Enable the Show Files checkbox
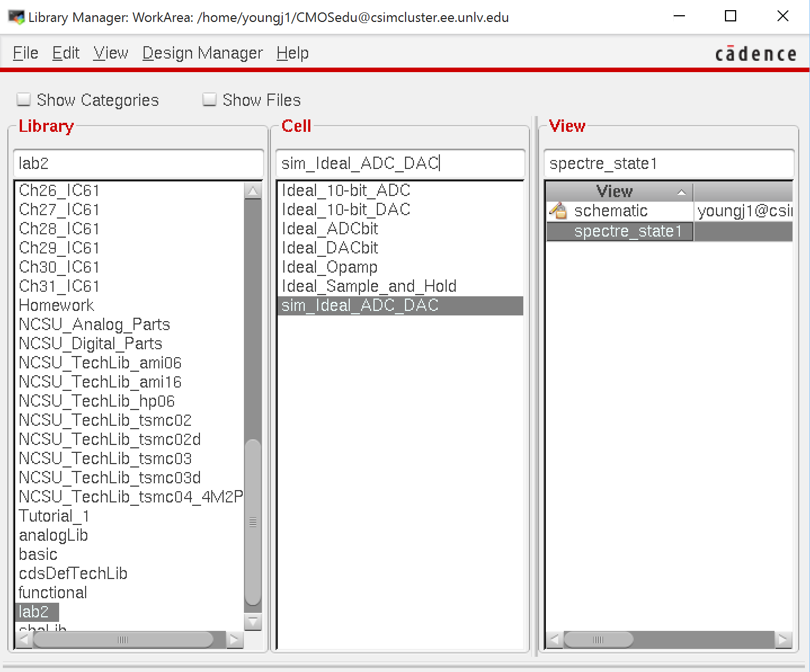The height and width of the screenshot is (672, 810). (209, 99)
